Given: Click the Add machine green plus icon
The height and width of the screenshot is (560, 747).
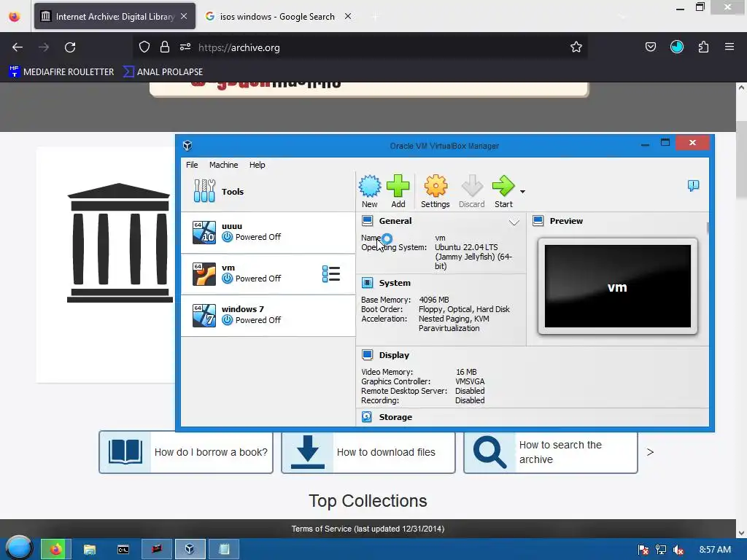Looking at the screenshot, I should coord(398,191).
